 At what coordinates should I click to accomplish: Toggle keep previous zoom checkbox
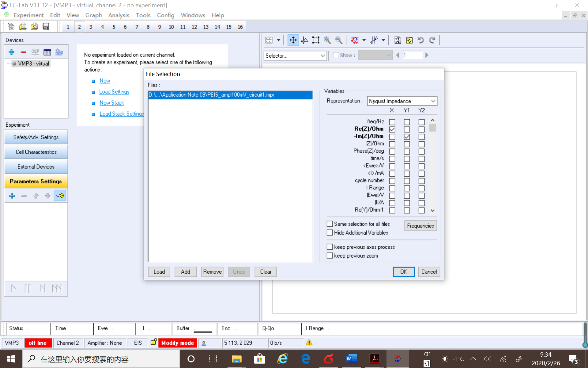[x=330, y=256]
